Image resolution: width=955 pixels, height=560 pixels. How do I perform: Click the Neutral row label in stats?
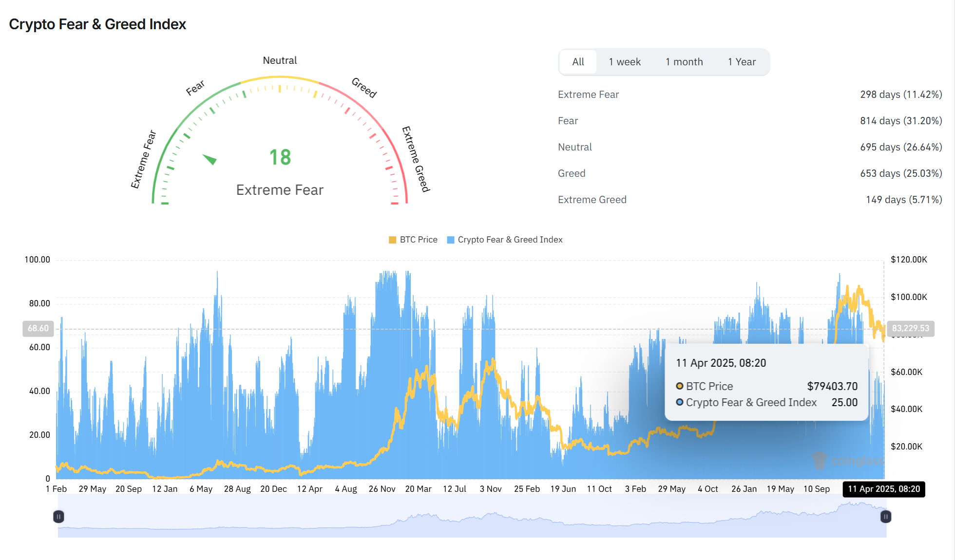coord(575,147)
